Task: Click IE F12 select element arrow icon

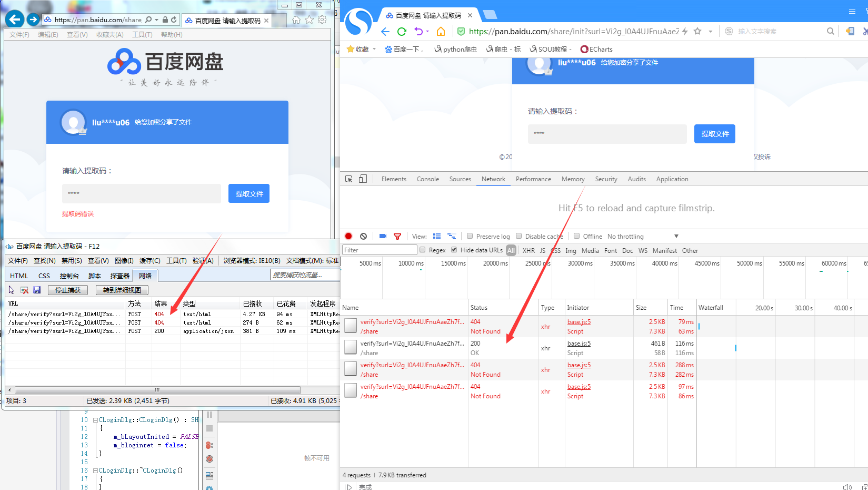Action: pos(12,290)
